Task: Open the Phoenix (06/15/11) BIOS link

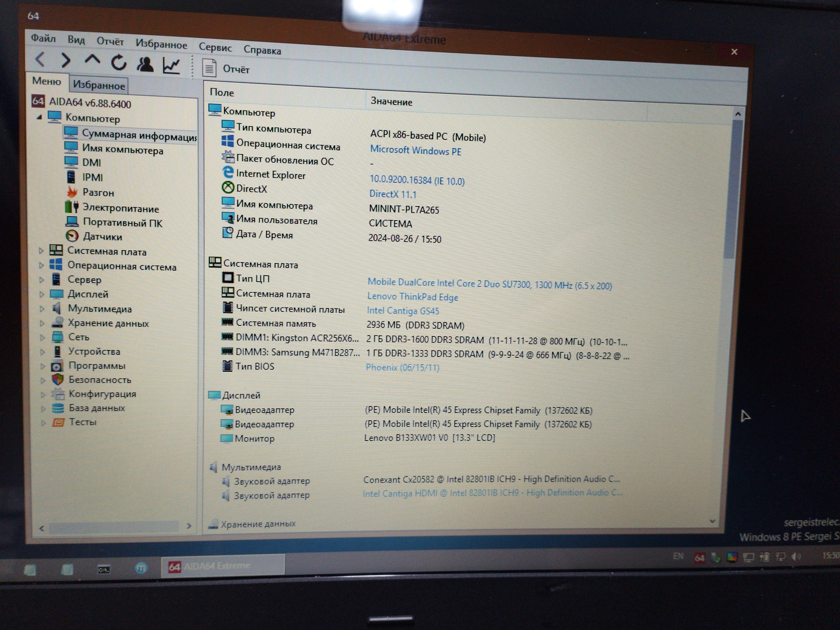Action: coord(402,367)
